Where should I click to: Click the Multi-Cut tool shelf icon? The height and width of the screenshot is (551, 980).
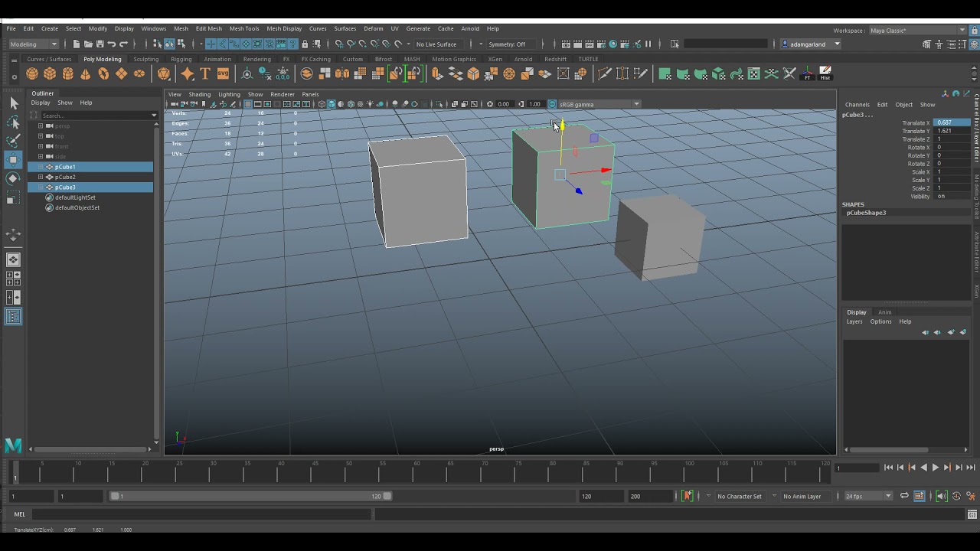(604, 74)
